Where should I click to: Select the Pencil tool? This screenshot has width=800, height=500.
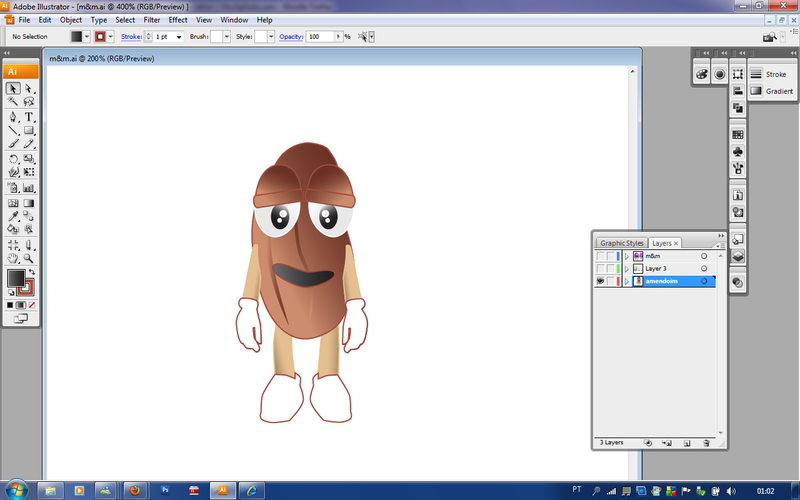click(x=29, y=144)
